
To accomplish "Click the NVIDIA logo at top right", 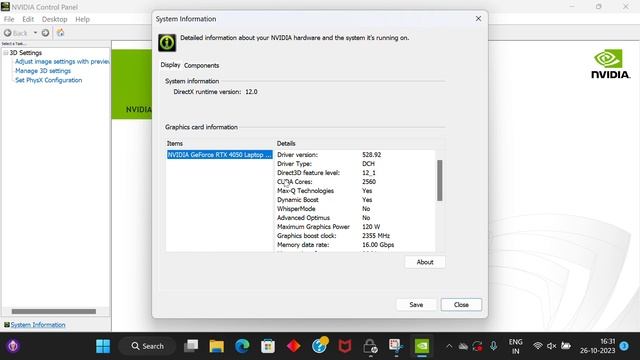I will (x=610, y=64).
